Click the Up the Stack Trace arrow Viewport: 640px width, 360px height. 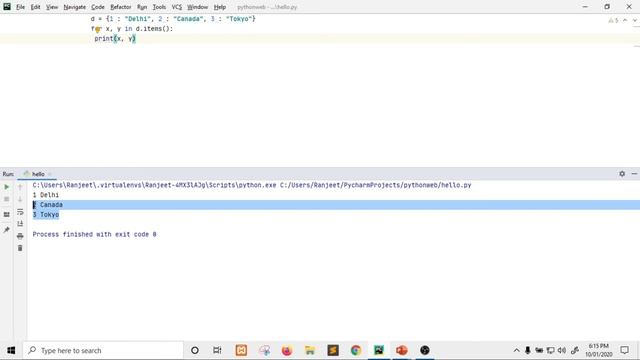pyautogui.click(x=20, y=187)
